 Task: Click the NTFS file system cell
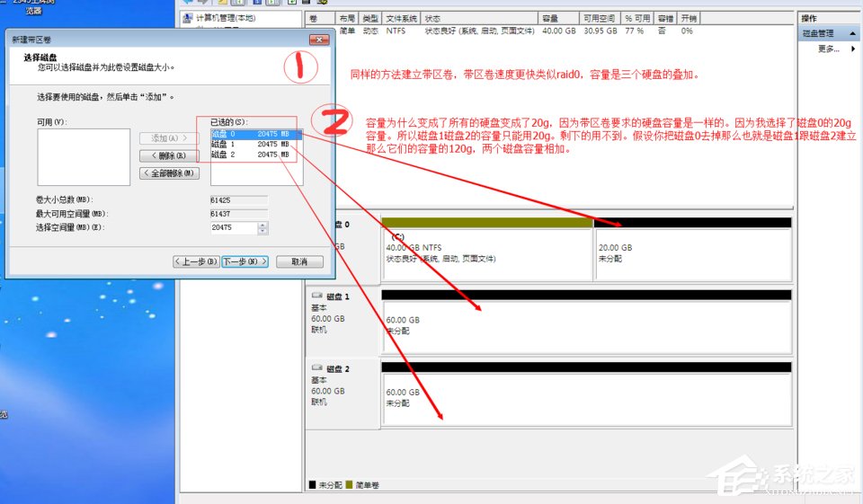[x=396, y=31]
